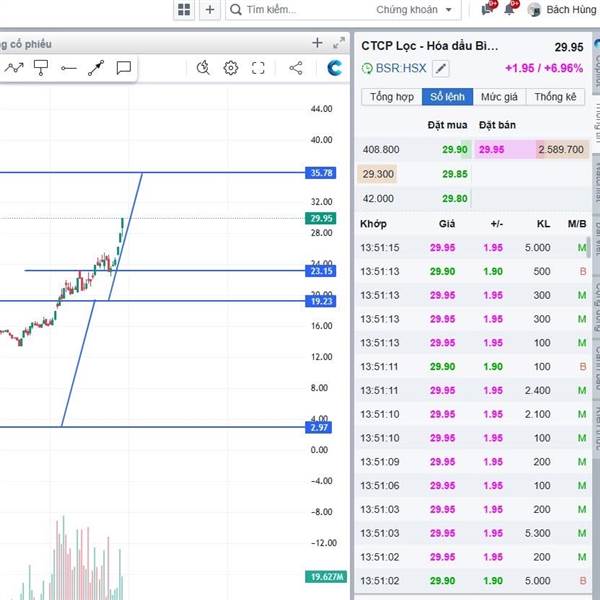Click the Đặt bán column header
The width and height of the screenshot is (600, 600).
497,125
